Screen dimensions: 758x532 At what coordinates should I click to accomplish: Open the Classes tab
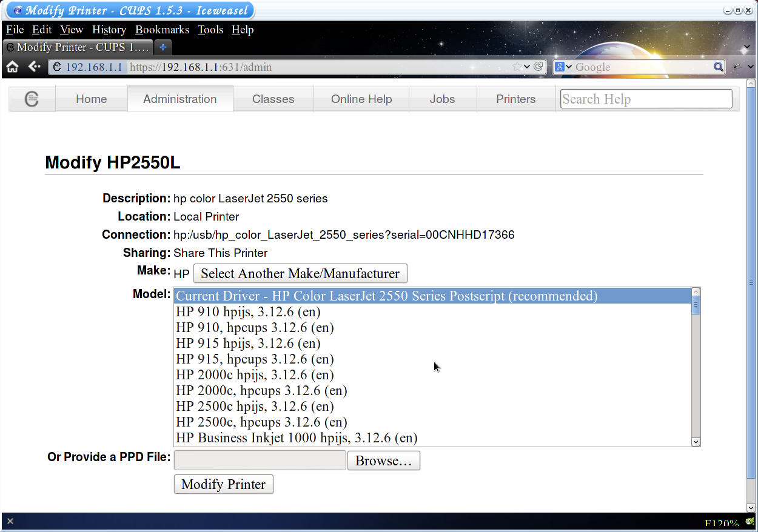[x=273, y=99]
